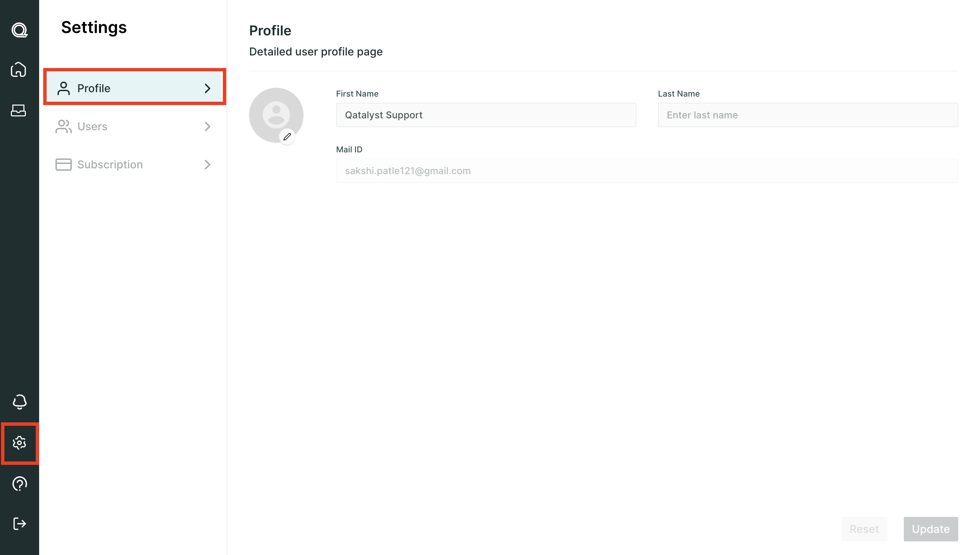Click the Reset button

[x=864, y=529]
